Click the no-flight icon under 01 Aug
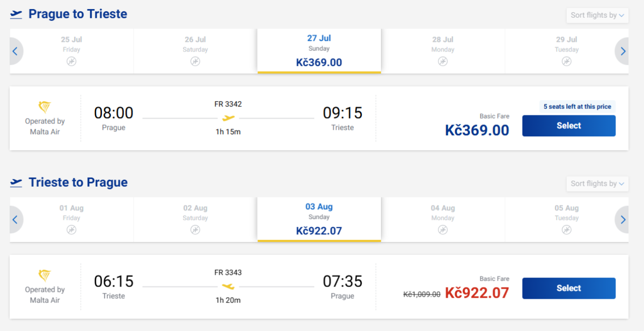 [71, 230]
